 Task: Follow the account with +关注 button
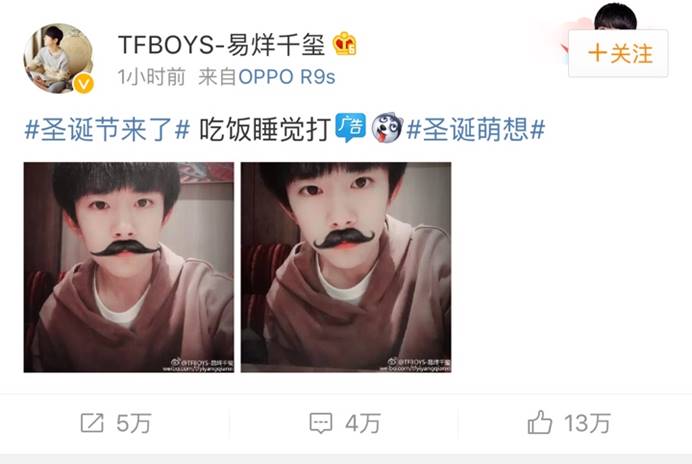[x=618, y=53]
